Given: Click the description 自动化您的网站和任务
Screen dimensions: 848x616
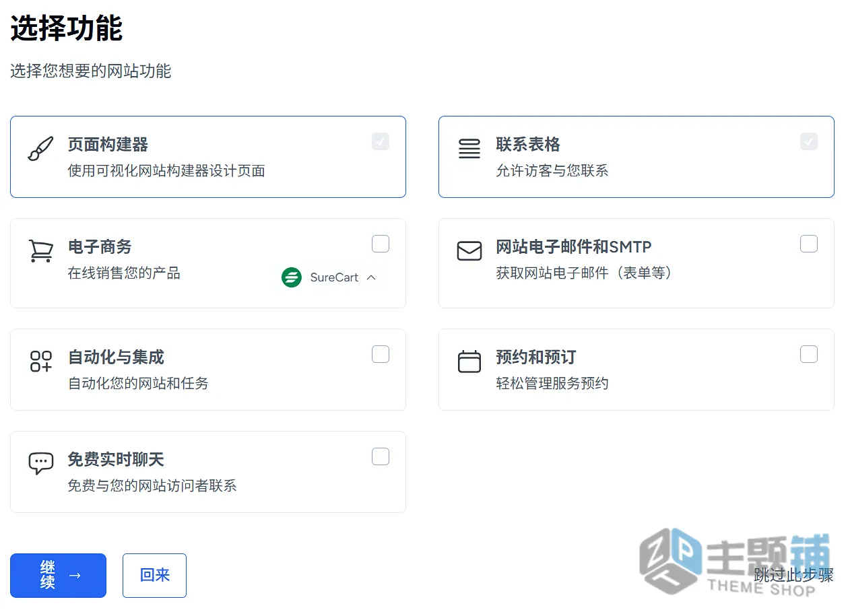Looking at the screenshot, I should click(x=138, y=384).
